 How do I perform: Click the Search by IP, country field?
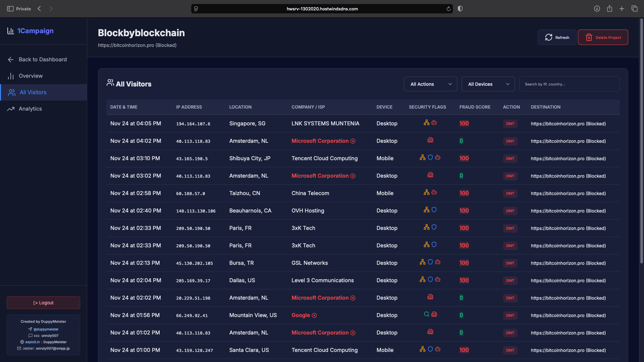[569, 84]
